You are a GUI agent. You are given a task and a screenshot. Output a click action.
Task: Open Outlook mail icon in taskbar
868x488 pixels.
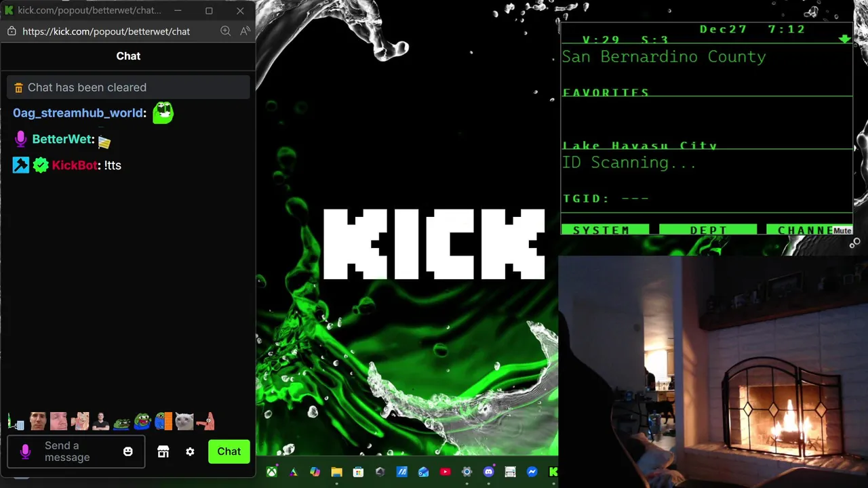[x=423, y=472]
